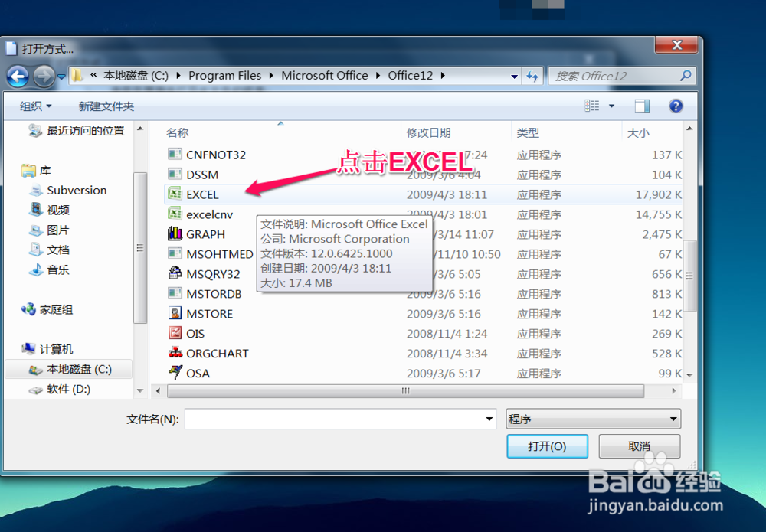Open the 组织 menu
Viewport: 766px width, 532px height.
click(35, 106)
